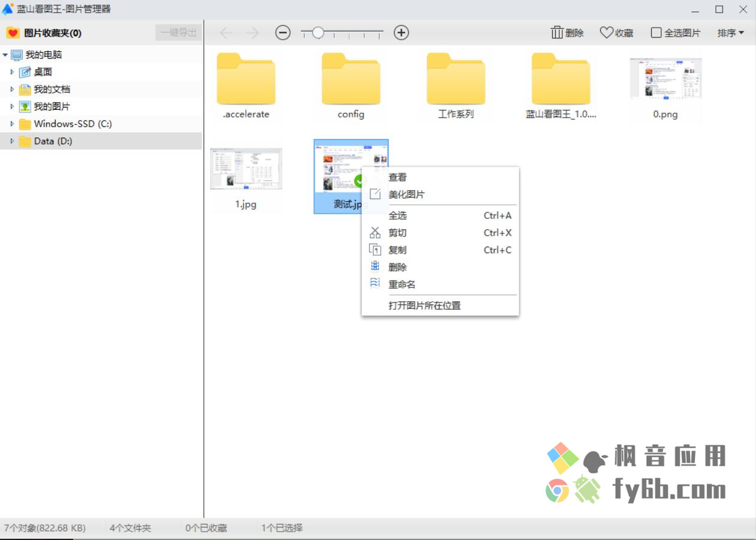The width and height of the screenshot is (756, 540).
Task: Tick the 全选图片 checkbox
Action: point(656,33)
